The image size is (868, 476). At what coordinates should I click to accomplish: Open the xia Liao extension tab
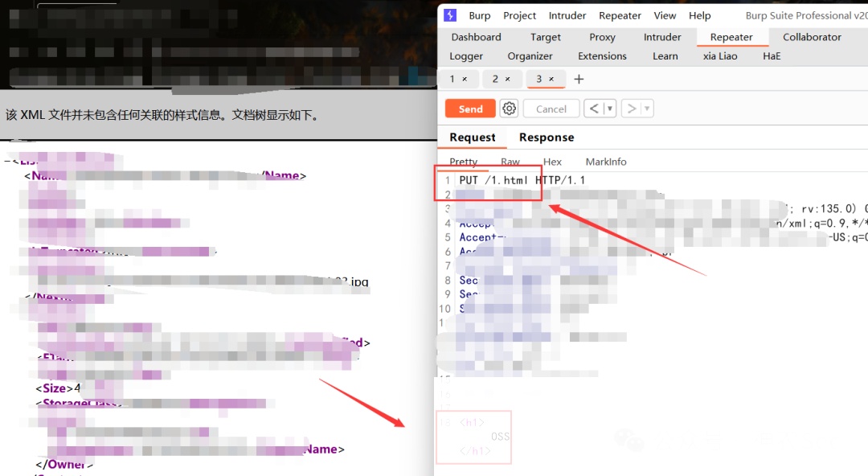tap(719, 56)
